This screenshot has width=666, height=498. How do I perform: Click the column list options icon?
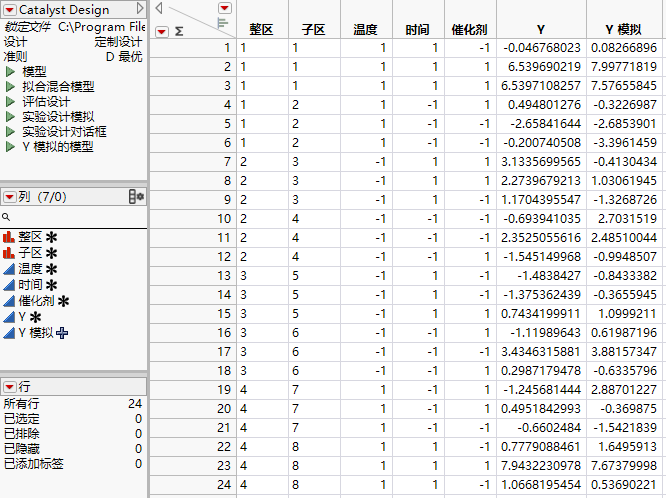(x=136, y=197)
